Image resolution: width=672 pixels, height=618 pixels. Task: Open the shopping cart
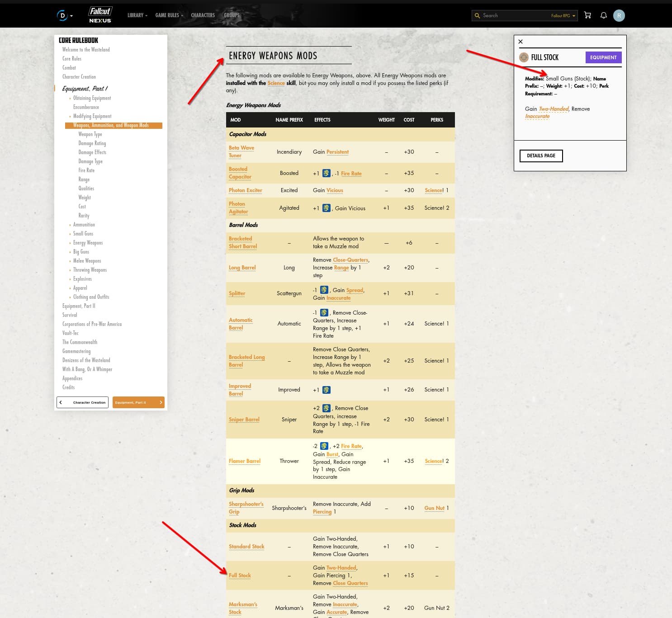587,15
